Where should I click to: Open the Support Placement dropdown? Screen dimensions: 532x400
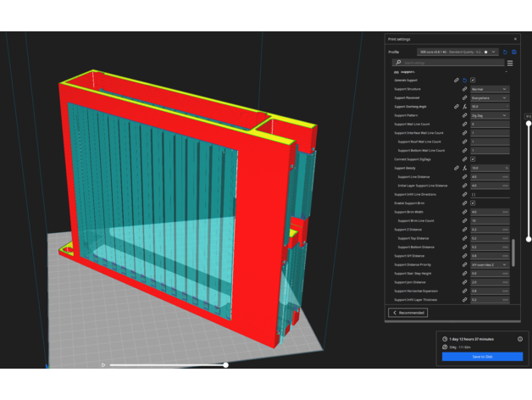point(490,97)
